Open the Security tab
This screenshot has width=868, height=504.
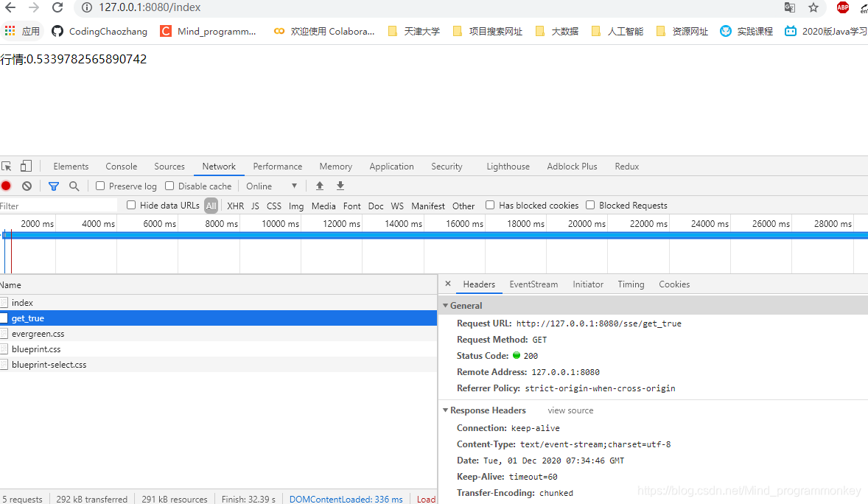447,166
